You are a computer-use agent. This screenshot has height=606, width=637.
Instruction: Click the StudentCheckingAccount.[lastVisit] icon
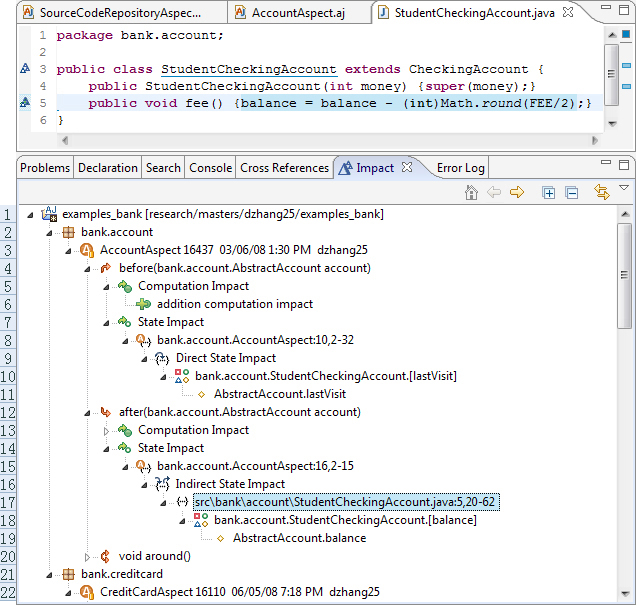(182, 376)
